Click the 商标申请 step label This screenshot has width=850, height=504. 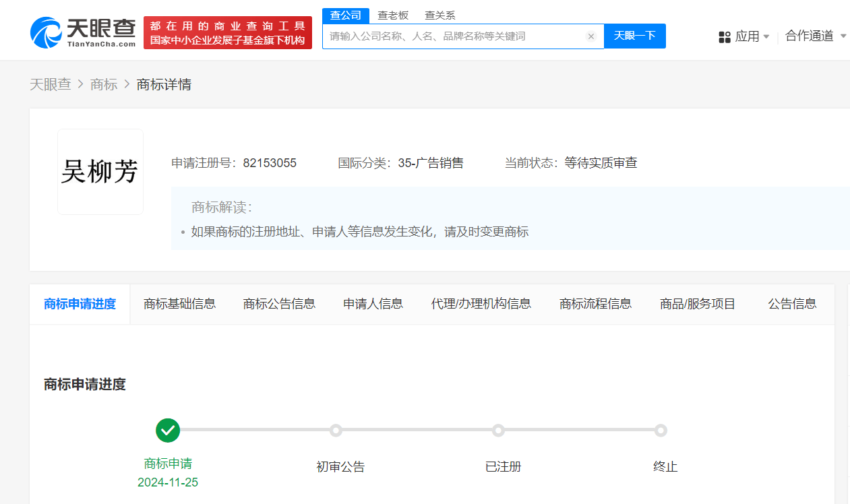click(168, 464)
